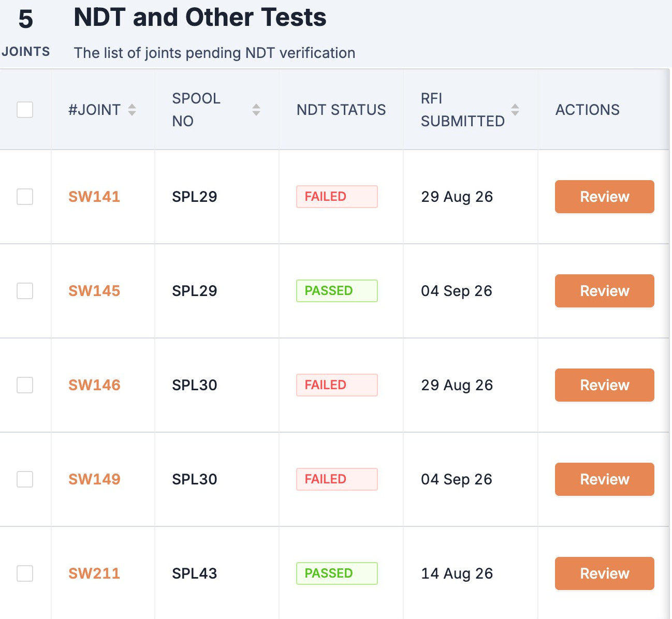
Task: Click the 29 Aug 26 date for SW141
Action: tap(457, 197)
